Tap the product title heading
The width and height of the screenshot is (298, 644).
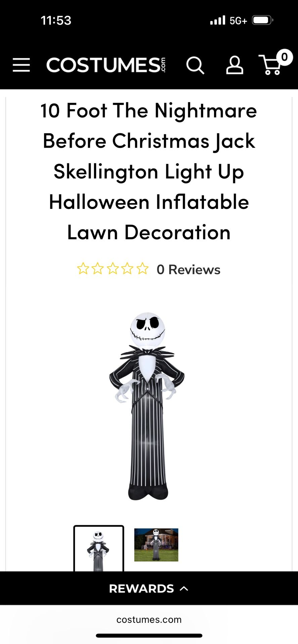[149, 171]
